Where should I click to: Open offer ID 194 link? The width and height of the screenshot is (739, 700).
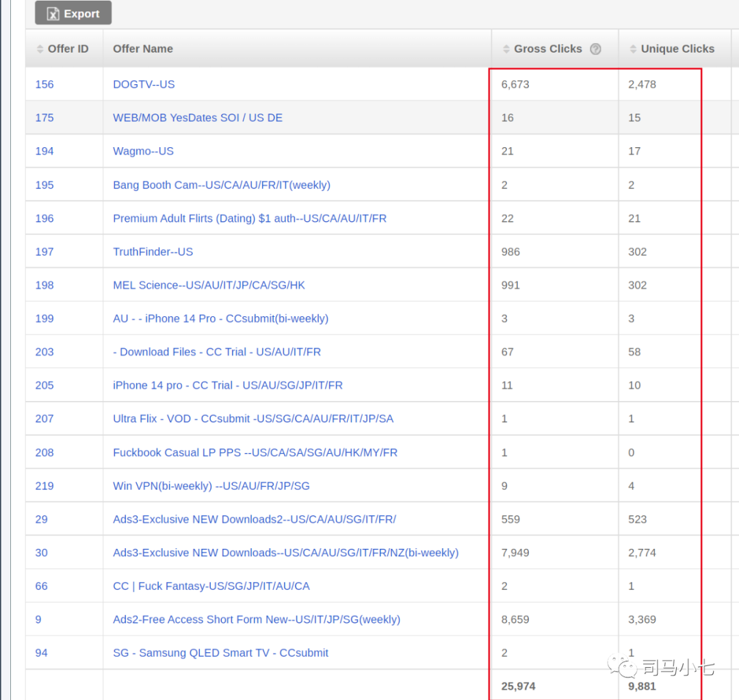[44, 151]
